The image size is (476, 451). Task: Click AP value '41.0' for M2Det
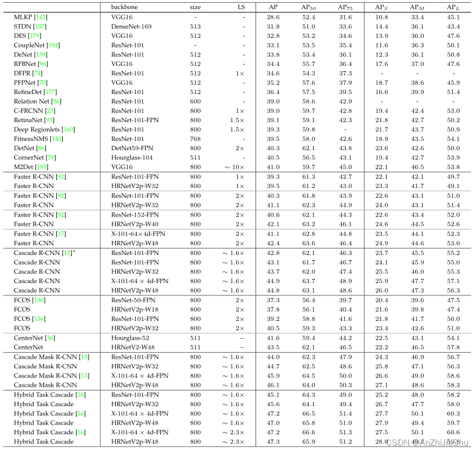pos(273,167)
